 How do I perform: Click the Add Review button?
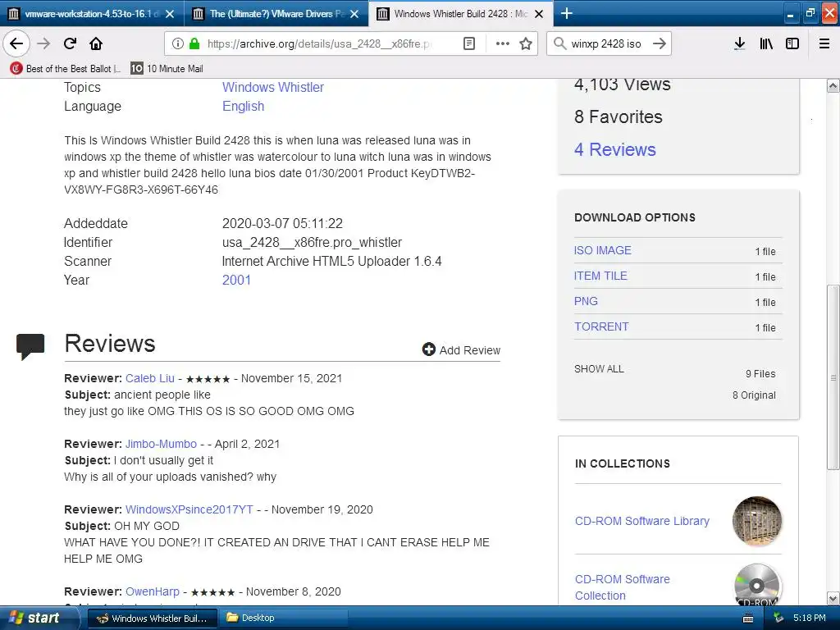[461, 349]
